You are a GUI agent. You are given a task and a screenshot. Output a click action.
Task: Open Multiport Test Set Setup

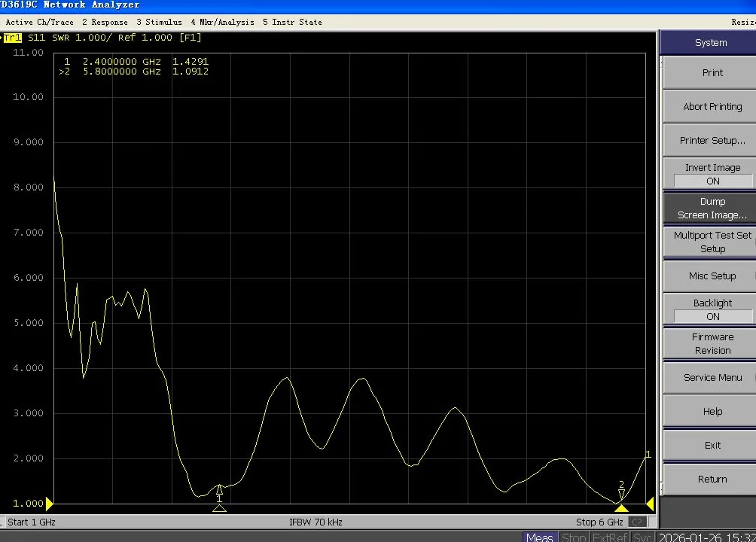tap(712, 242)
